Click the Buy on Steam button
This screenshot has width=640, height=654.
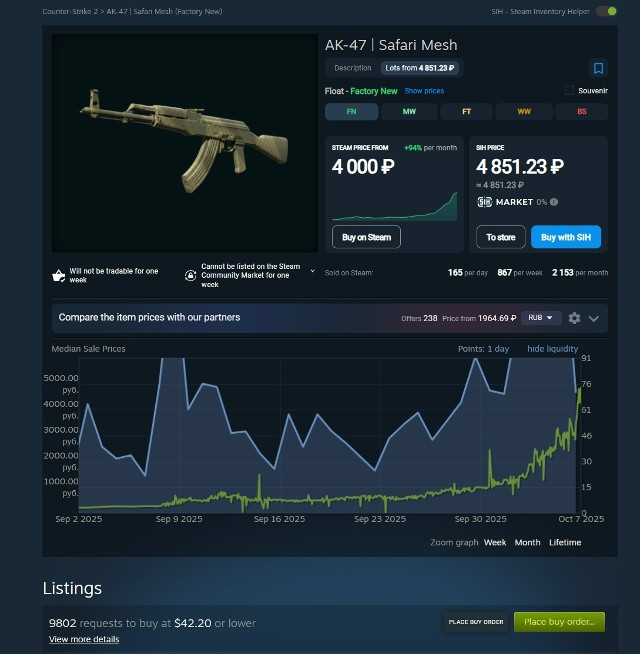coord(366,237)
